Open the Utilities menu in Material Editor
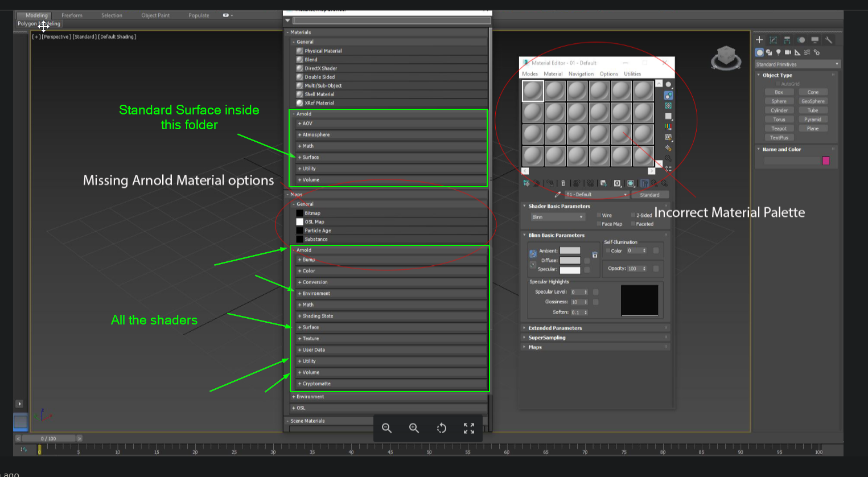 pyautogui.click(x=632, y=74)
